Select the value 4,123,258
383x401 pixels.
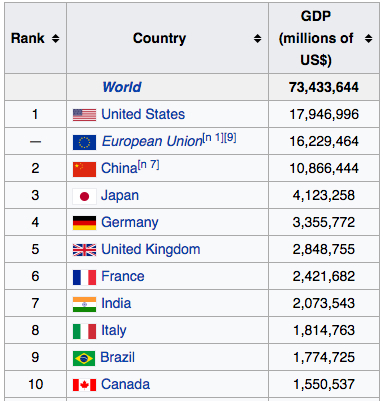tap(324, 196)
